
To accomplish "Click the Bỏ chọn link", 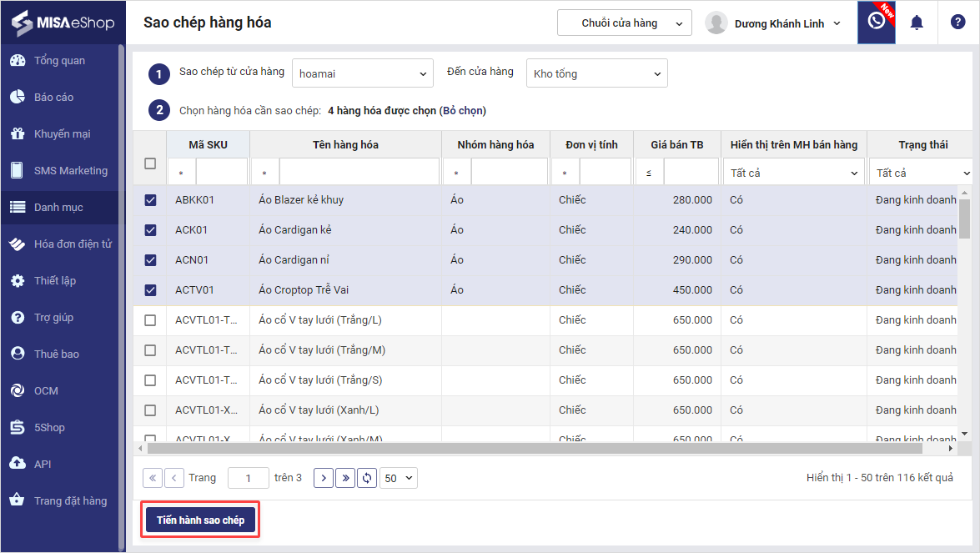I will click(x=463, y=111).
